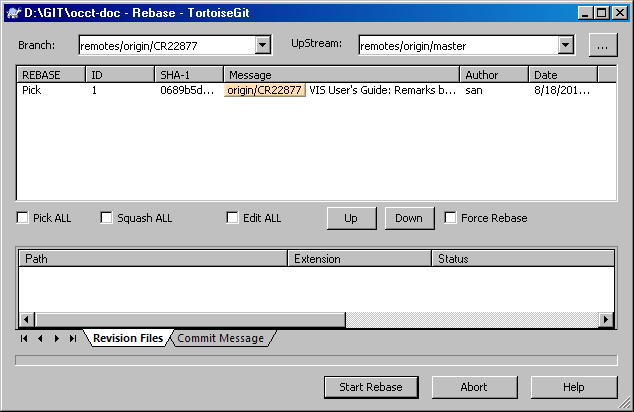The height and width of the screenshot is (412, 634).
Task: Click the Path column header
Action: coord(153,259)
